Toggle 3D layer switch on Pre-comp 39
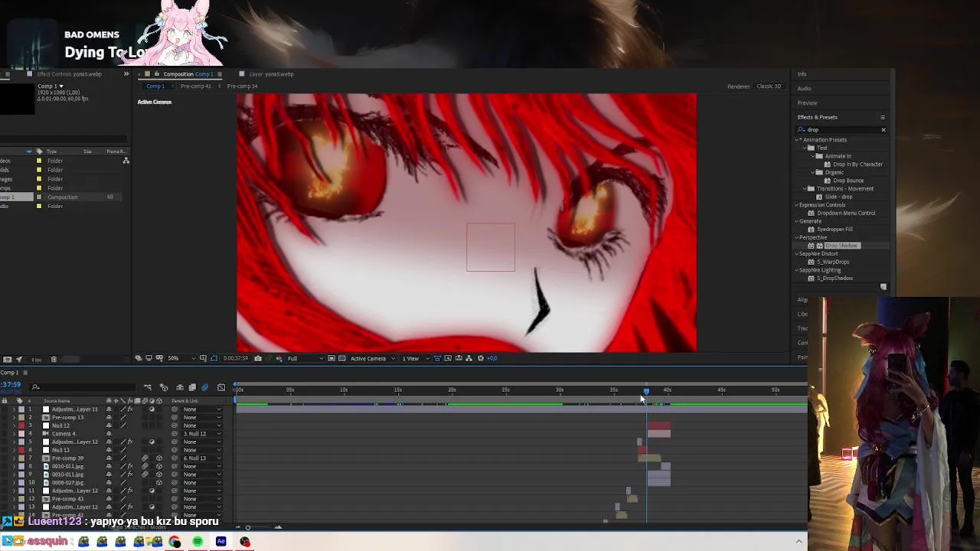Screen dimensions: 980x551 tap(158, 458)
